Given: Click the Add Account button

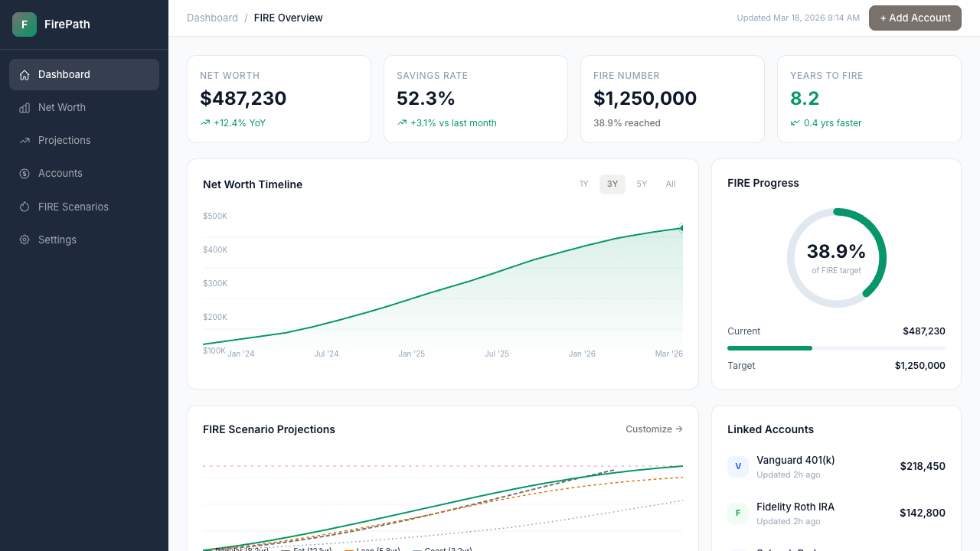Looking at the screenshot, I should (x=915, y=18).
